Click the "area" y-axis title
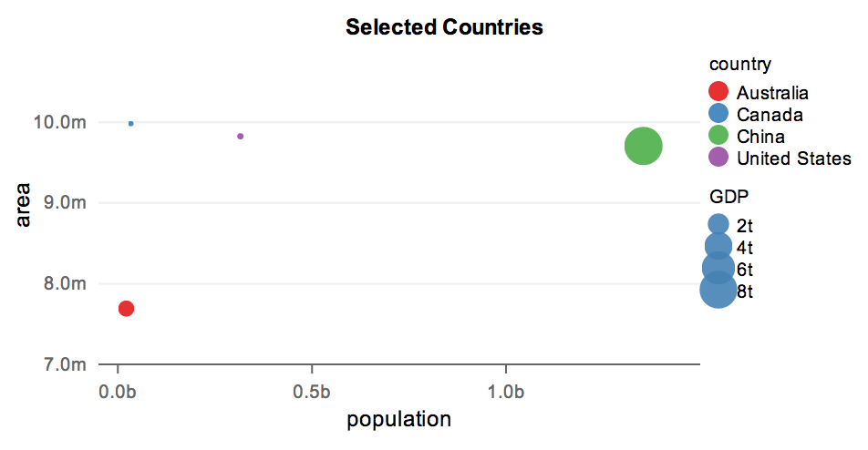 (x=25, y=206)
